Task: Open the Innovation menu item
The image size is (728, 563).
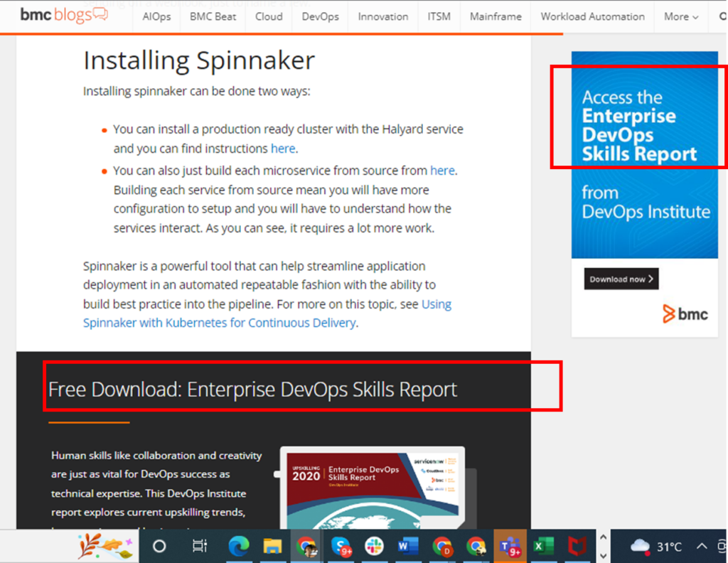Action: [383, 17]
